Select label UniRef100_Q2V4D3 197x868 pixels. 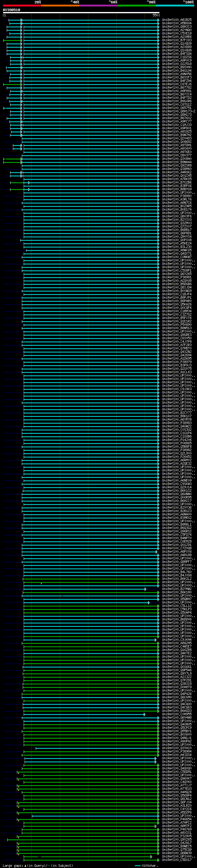(177, 138)
